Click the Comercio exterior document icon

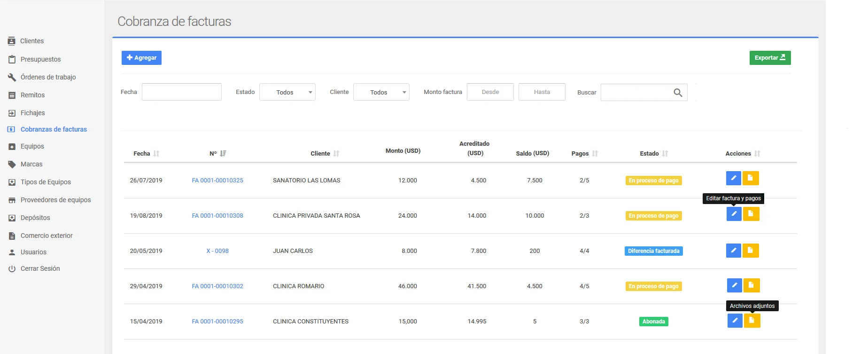pos(12,236)
